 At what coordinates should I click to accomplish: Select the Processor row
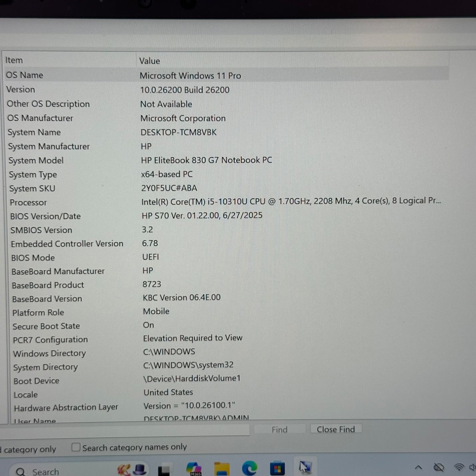[28, 203]
